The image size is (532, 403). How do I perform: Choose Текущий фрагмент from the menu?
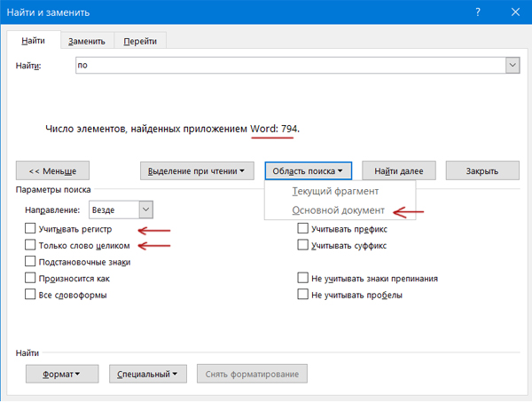click(x=337, y=192)
